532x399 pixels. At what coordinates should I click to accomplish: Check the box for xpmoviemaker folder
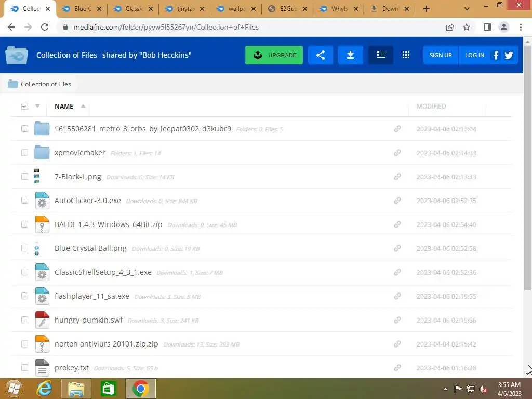24,153
